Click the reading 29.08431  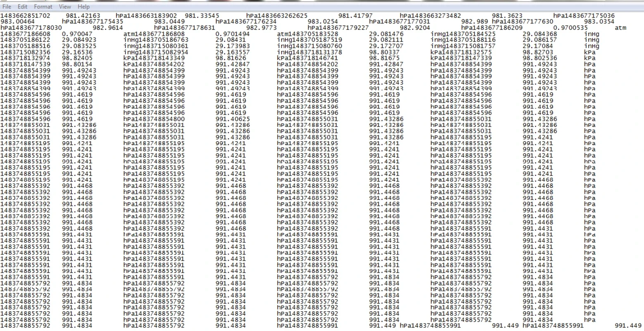tap(231, 40)
